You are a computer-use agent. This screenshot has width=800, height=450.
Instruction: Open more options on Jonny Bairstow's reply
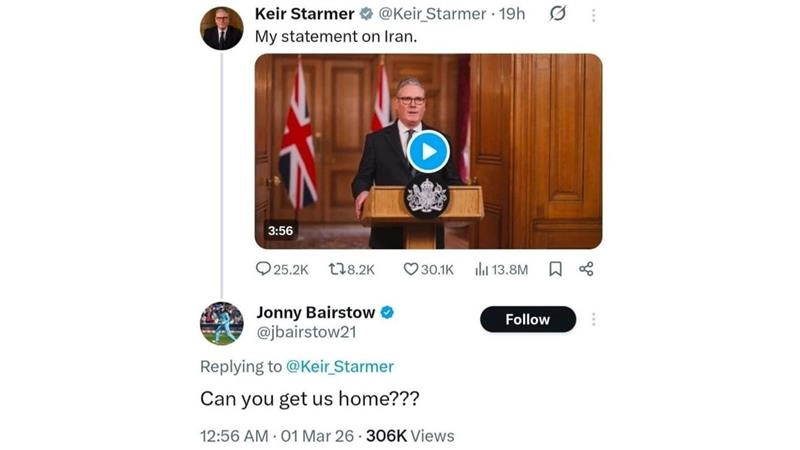point(593,319)
